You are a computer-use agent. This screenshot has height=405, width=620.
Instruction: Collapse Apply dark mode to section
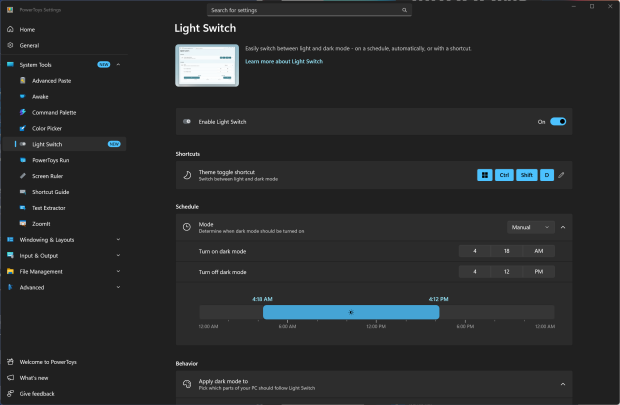point(563,384)
